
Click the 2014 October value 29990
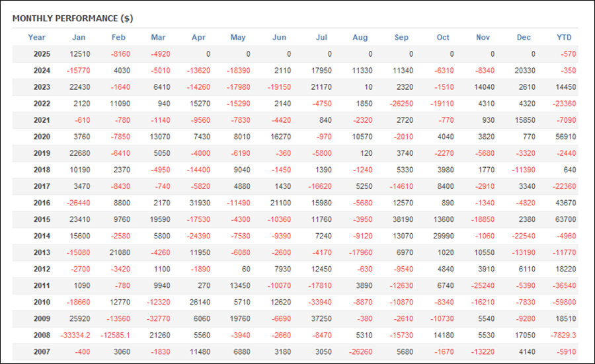444,236
